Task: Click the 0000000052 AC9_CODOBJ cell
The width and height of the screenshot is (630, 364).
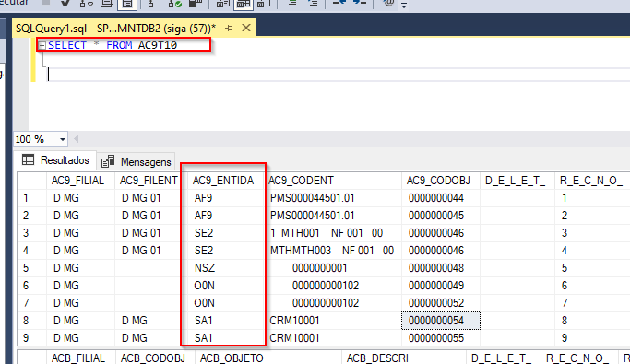Action: pos(441,303)
